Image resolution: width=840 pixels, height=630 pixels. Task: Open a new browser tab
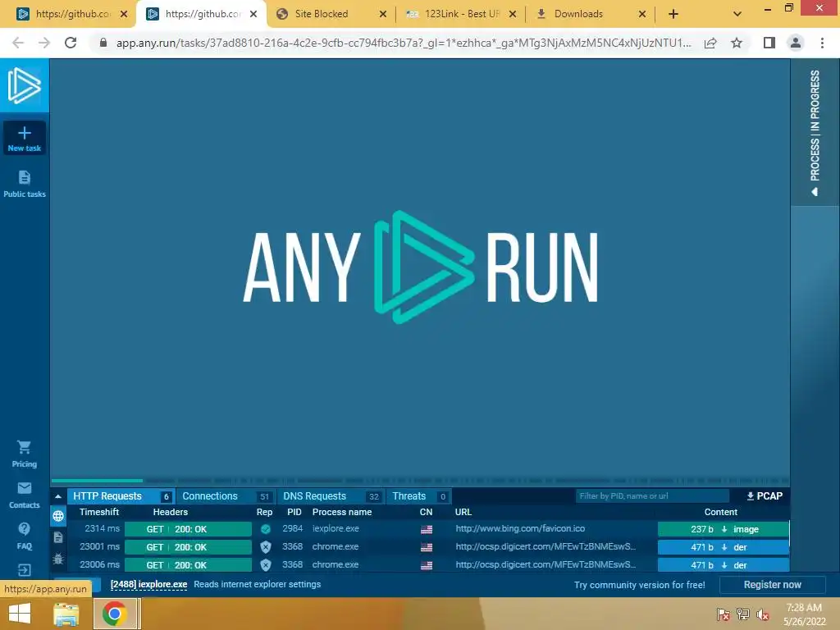pyautogui.click(x=673, y=14)
